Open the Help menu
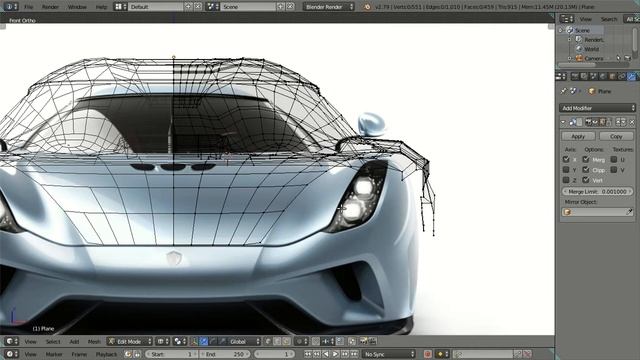The height and width of the screenshot is (360, 640). click(x=101, y=7)
